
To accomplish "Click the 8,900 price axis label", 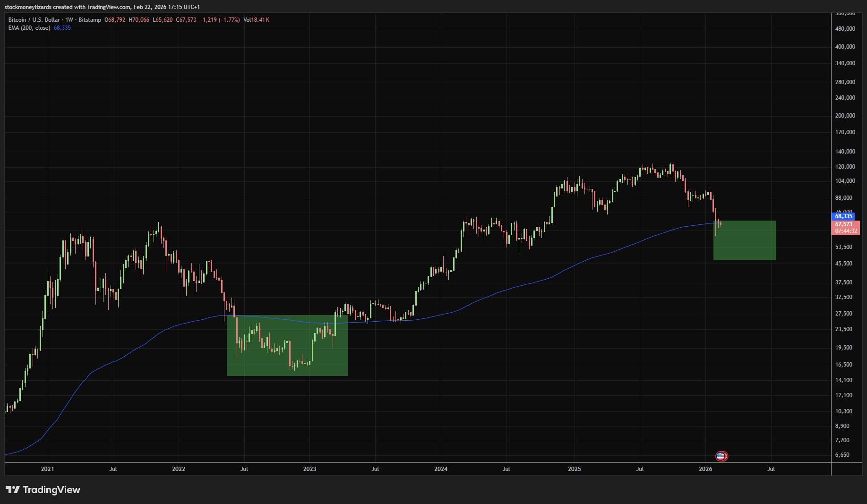I will point(842,426).
